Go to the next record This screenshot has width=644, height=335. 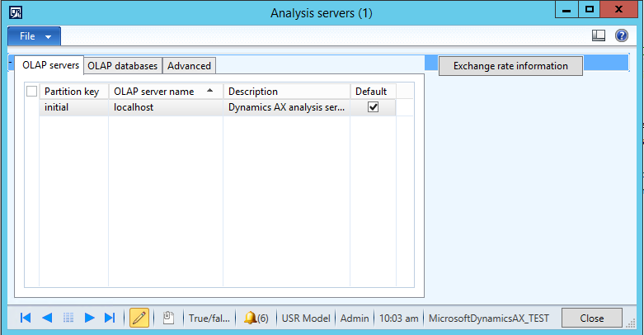89,318
